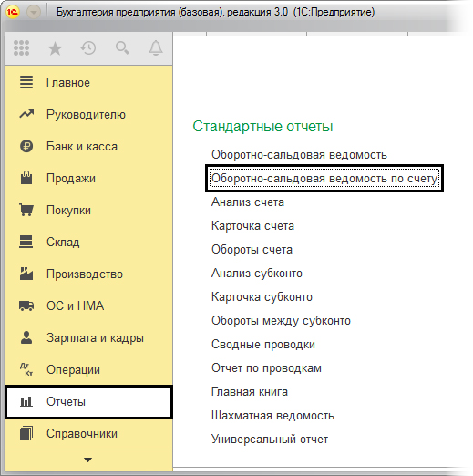The image size is (473, 476).
Task: Open the Главная книга report
Action: (x=250, y=392)
